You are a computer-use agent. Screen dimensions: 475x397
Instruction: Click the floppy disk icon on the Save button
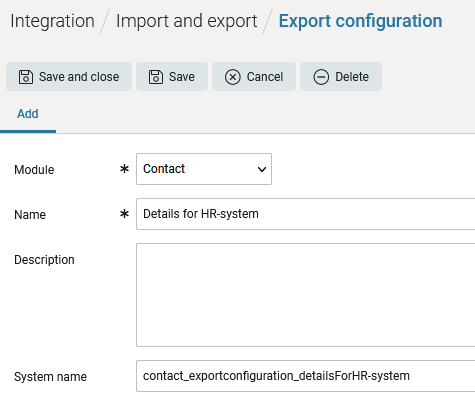coord(156,77)
